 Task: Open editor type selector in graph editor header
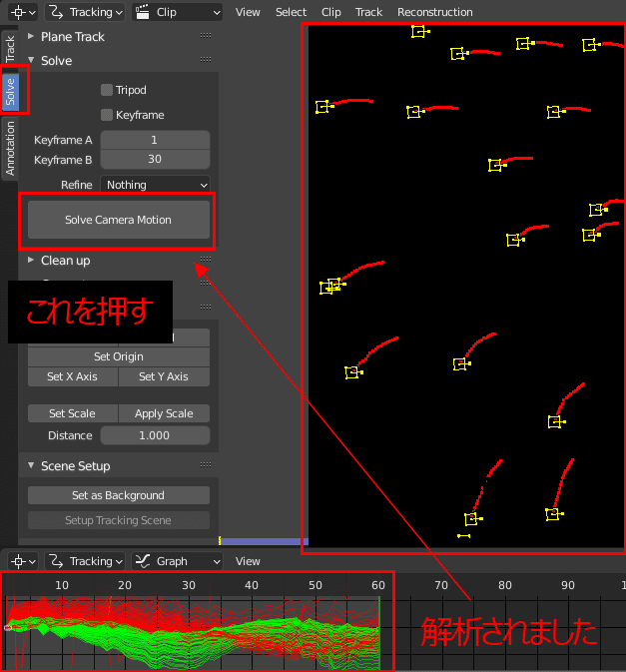pyautogui.click(x=23, y=561)
